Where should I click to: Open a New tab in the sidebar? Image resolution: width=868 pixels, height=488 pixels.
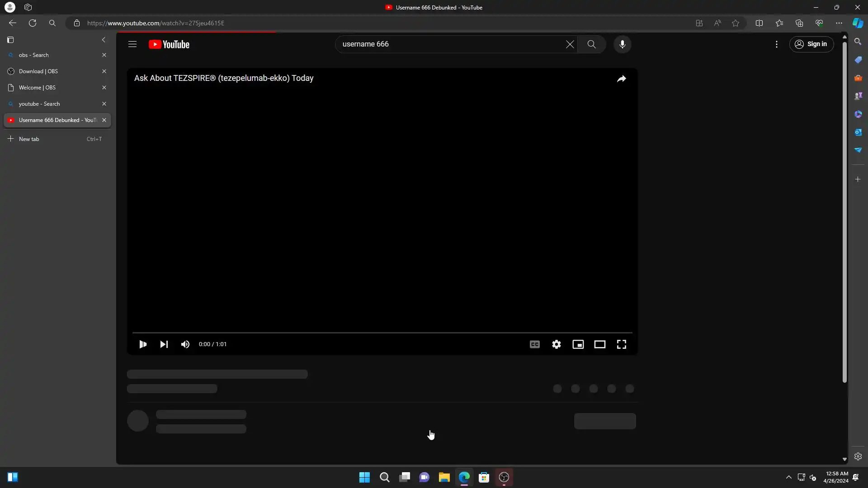pyautogui.click(x=29, y=139)
